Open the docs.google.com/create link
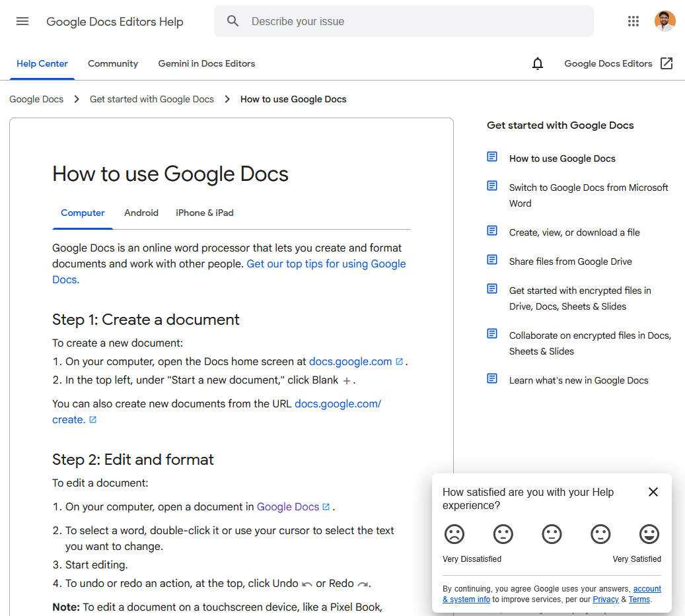 point(338,404)
